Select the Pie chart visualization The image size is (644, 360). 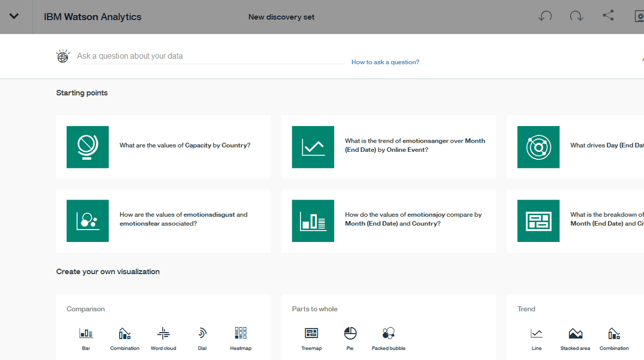pyautogui.click(x=350, y=333)
